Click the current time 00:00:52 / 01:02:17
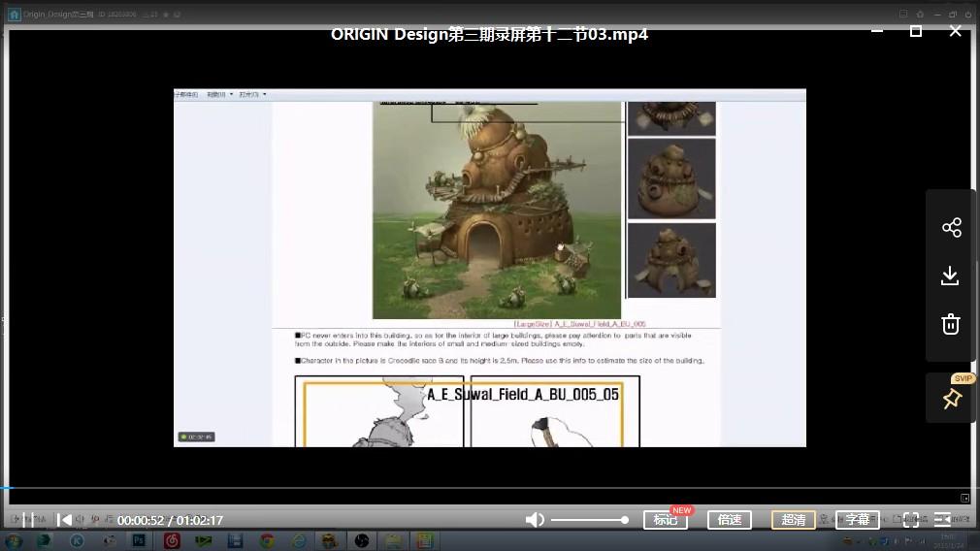The width and height of the screenshot is (980, 551). click(x=170, y=520)
